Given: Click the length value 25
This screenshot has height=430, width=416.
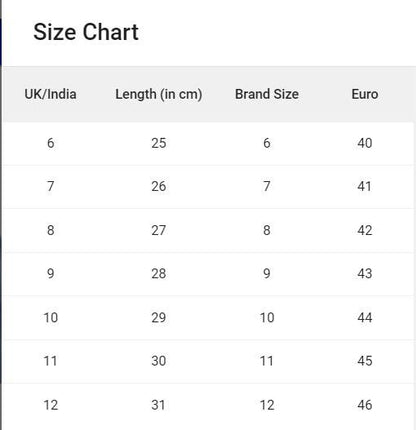Looking at the screenshot, I should tap(159, 143).
